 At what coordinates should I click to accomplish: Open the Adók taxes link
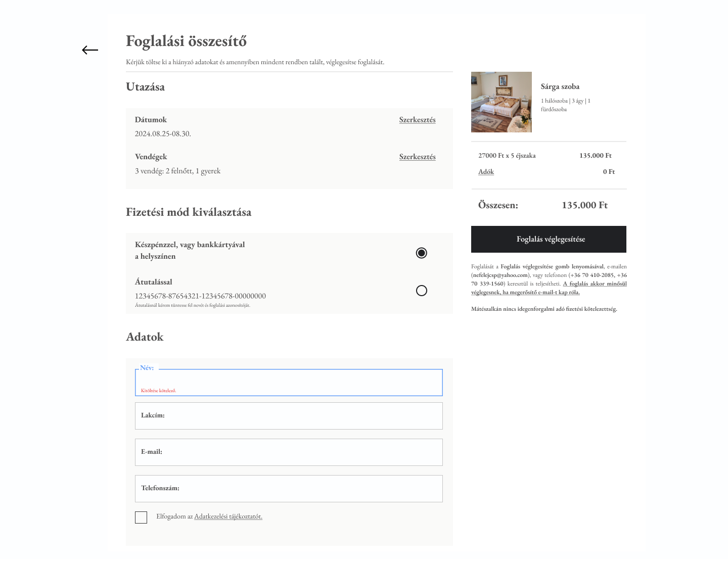point(486,172)
